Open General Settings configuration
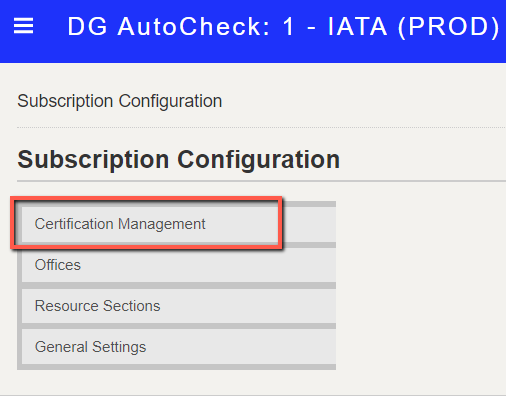 (x=179, y=347)
